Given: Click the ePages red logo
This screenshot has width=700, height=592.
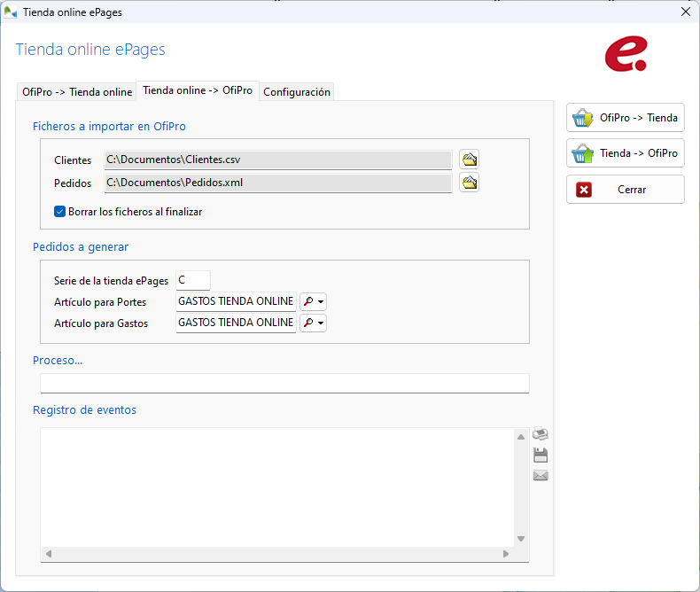Looking at the screenshot, I should 626,54.
